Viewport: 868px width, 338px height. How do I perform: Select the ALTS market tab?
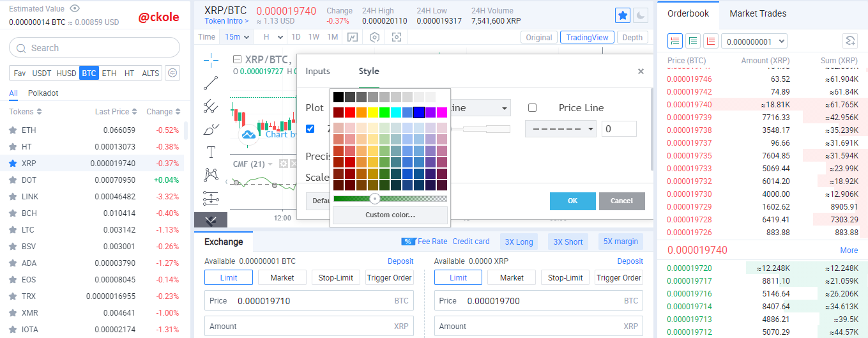pos(151,73)
